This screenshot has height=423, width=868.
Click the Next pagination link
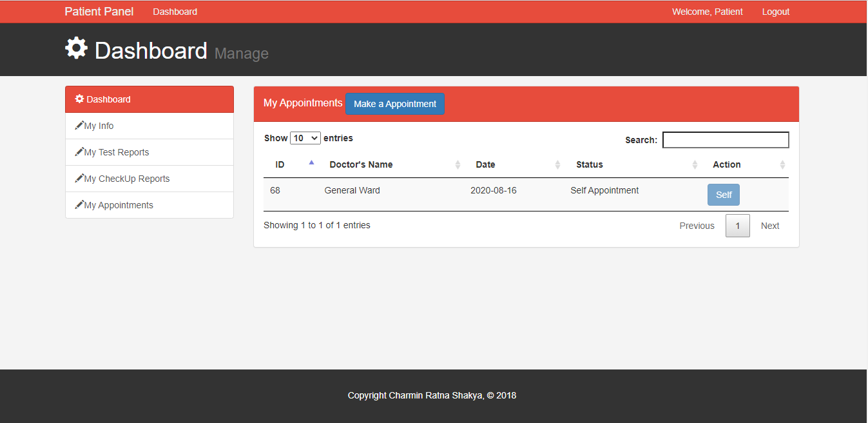769,226
